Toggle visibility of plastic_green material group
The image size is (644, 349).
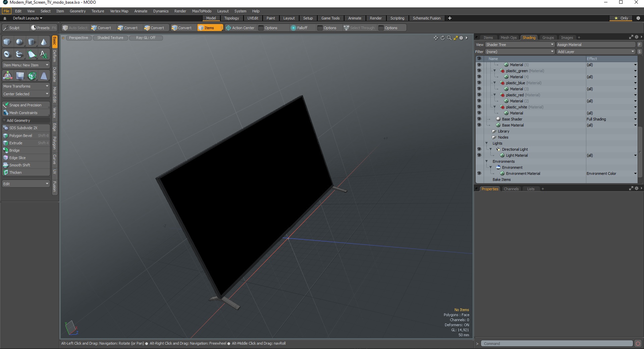tap(479, 71)
